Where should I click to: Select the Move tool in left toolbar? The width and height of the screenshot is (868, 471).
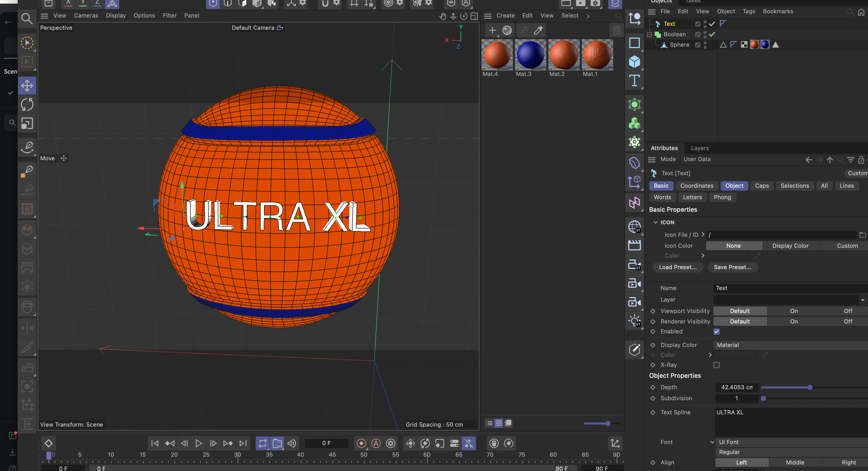(27, 86)
